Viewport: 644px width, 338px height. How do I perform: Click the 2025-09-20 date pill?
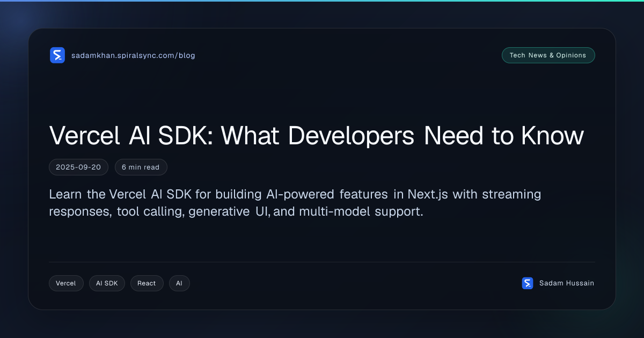click(x=78, y=167)
